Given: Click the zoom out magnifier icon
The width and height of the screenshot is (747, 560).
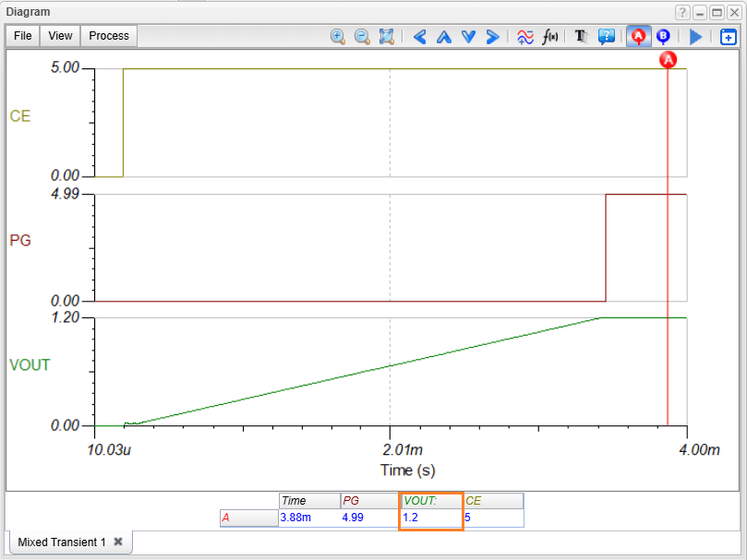Looking at the screenshot, I should point(362,37).
